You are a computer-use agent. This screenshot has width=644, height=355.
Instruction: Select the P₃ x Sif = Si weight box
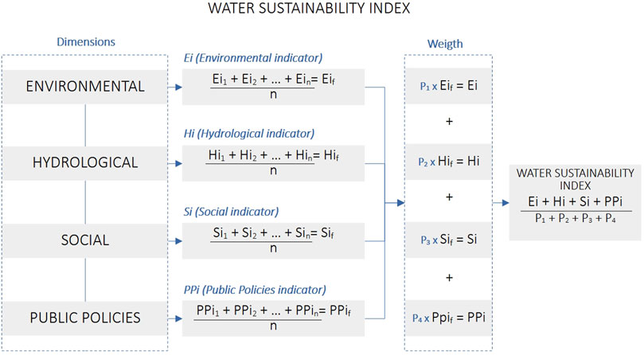(449, 240)
